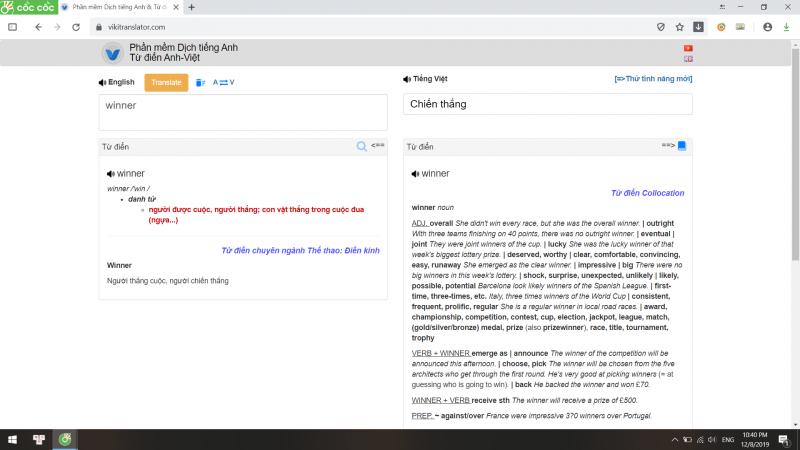Open the user profile icon
The width and height of the screenshot is (800, 450).
(767, 27)
